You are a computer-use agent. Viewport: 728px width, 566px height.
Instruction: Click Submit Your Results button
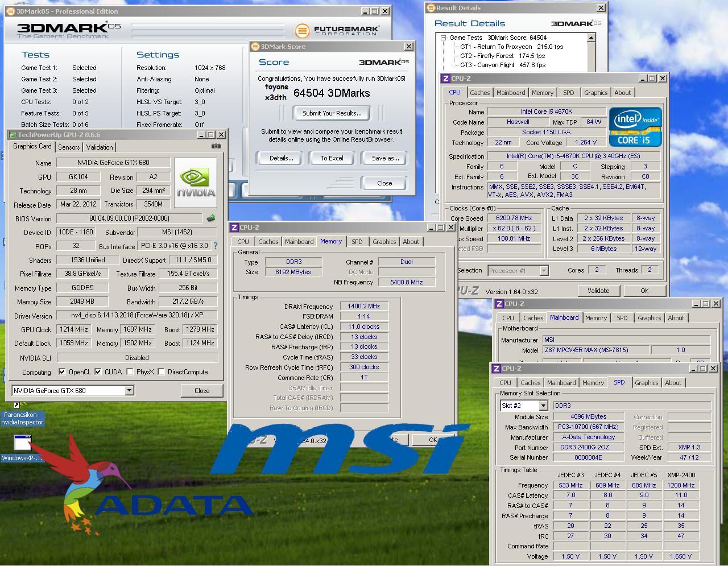coord(332,113)
